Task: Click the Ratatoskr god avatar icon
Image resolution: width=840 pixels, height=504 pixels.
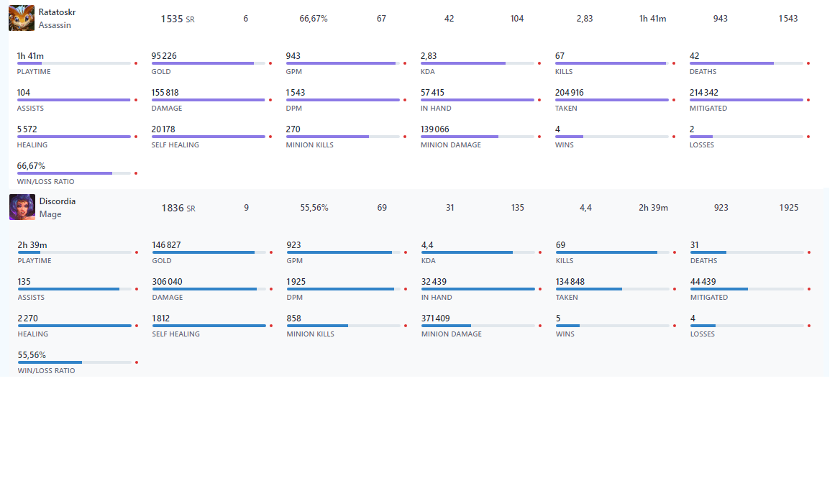Action: [22, 18]
